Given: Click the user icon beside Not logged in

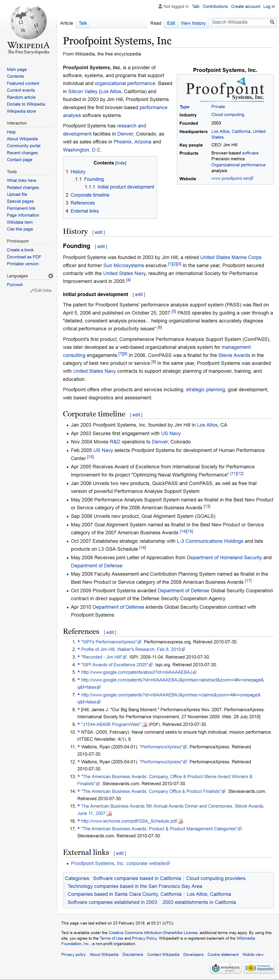Looking at the screenshot, I should click(x=160, y=6).
